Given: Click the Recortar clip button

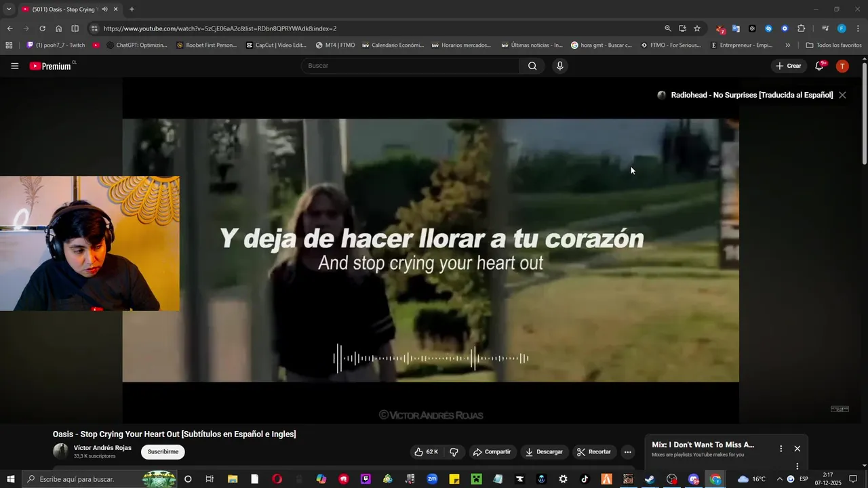Looking at the screenshot, I should tap(593, 452).
